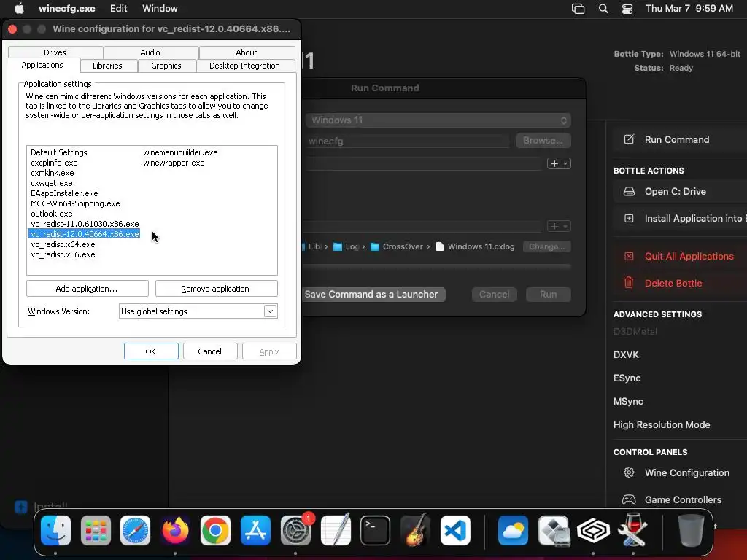Open Finder from the Dock
The width and height of the screenshot is (747, 560).
point(55,531)
